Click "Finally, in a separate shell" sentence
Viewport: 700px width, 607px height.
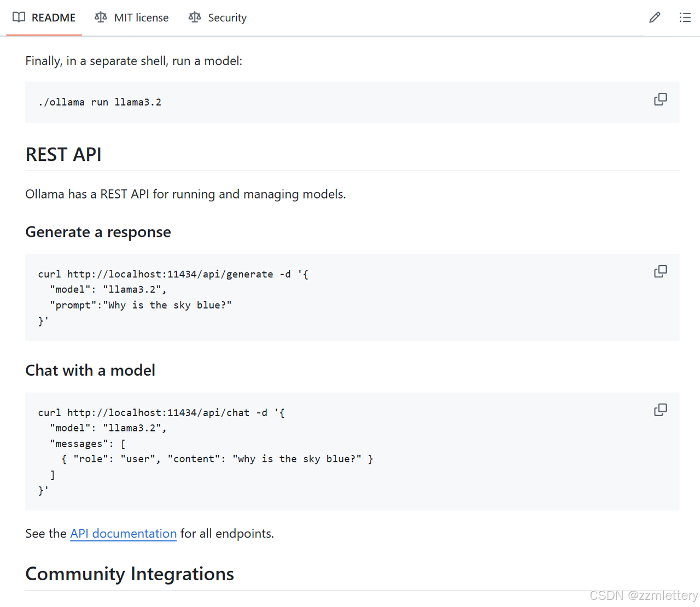point(133,61)
